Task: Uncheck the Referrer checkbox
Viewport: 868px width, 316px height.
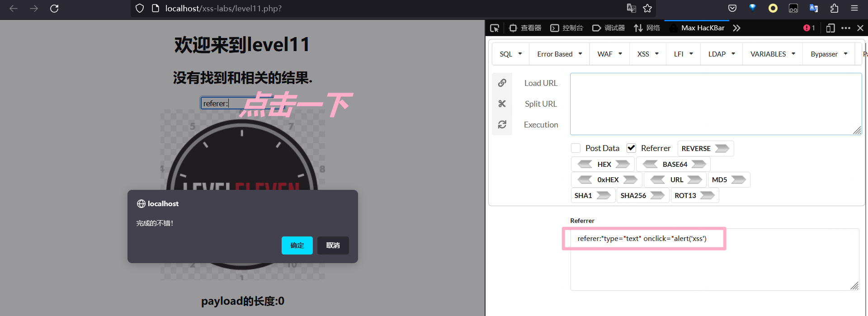Action: coord(631,148)
